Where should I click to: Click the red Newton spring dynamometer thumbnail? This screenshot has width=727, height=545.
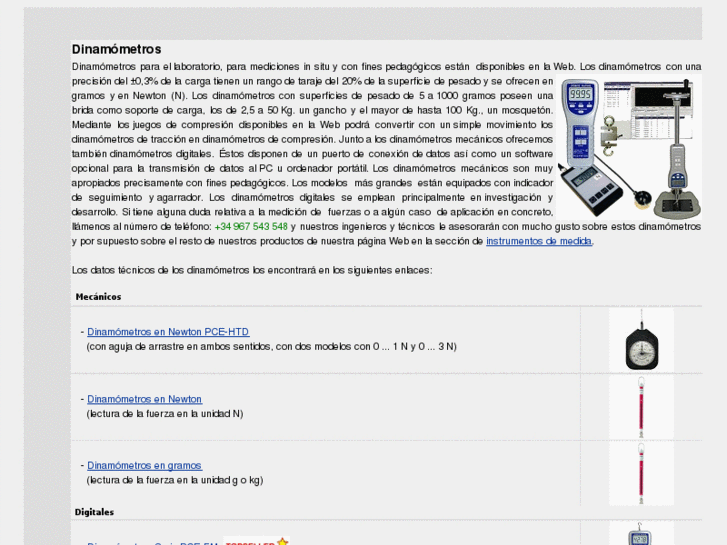click(x=641, y=407)
